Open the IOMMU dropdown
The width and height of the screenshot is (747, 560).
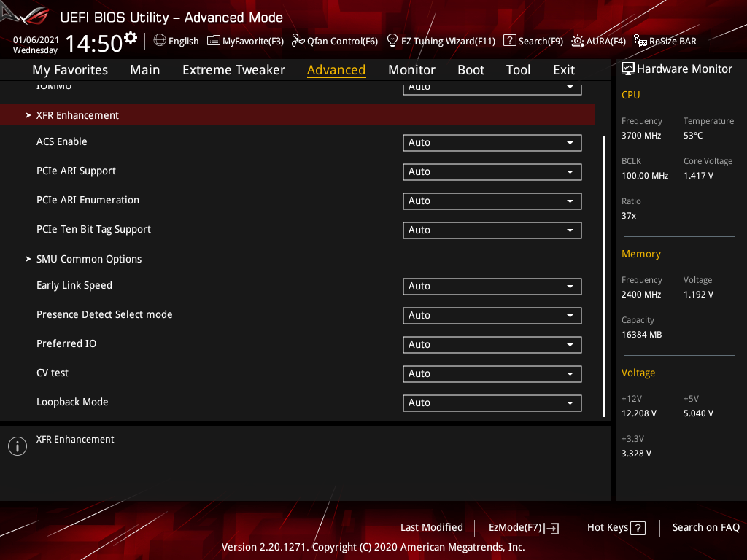tap(492, 88)
